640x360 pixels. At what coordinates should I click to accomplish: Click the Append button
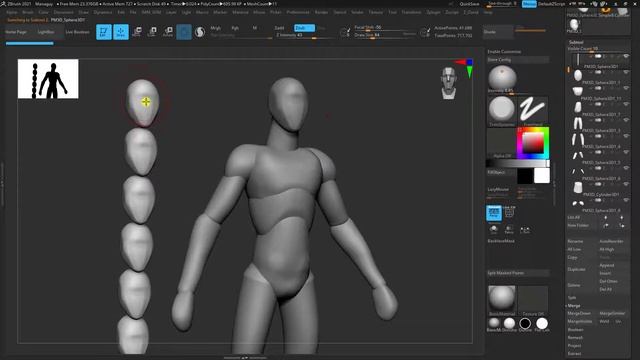point(607,265)
